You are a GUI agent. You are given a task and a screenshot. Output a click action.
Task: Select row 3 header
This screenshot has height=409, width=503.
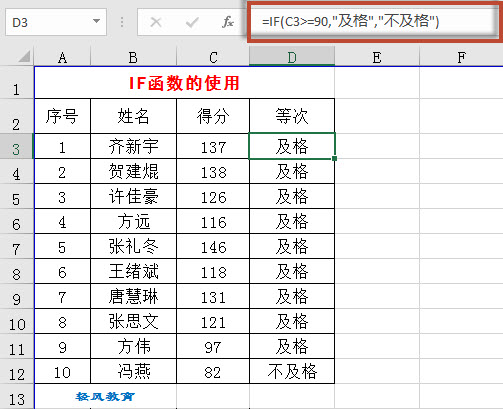17,146
